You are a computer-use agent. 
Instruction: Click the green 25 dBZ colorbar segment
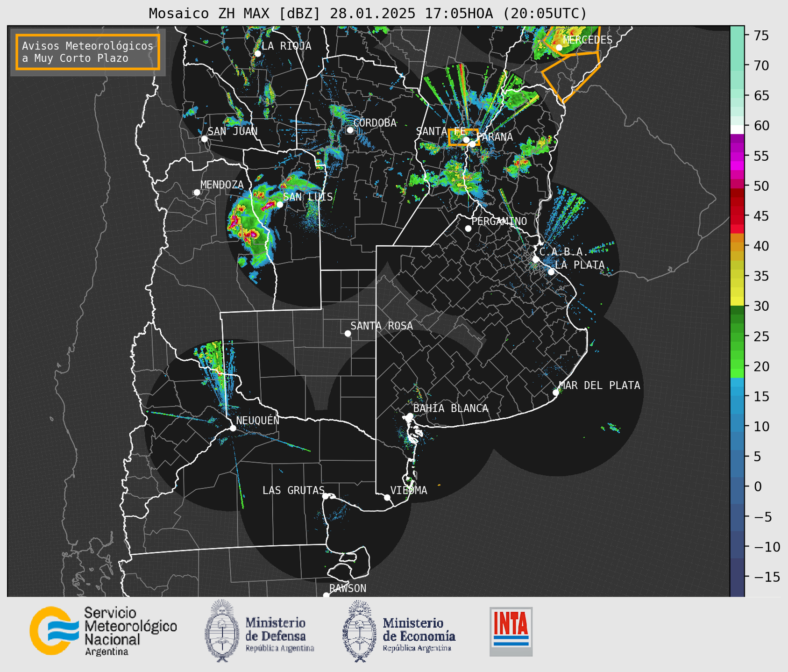[737, 336]
